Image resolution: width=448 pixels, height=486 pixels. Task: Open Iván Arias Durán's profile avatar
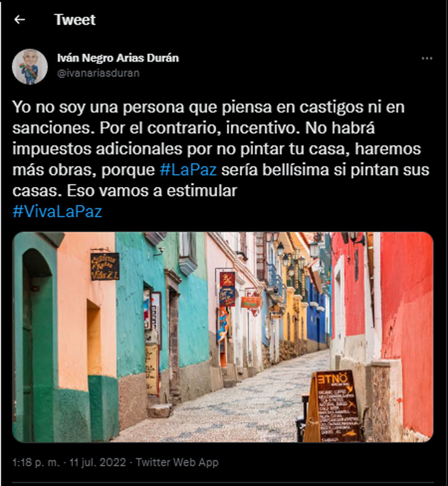point(30,67)
